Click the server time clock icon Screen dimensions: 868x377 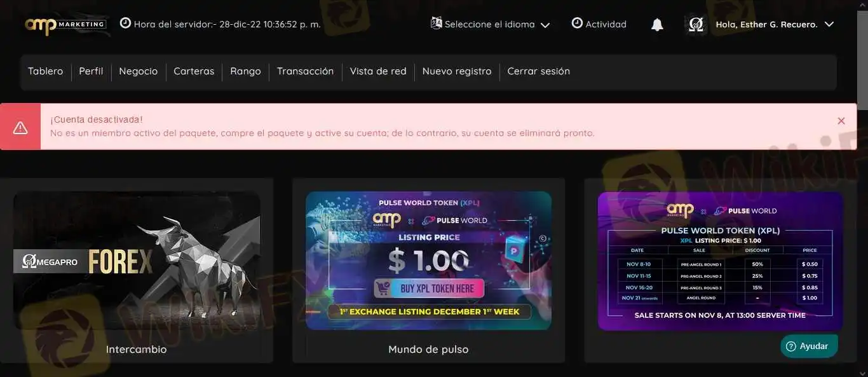[125, 24]
